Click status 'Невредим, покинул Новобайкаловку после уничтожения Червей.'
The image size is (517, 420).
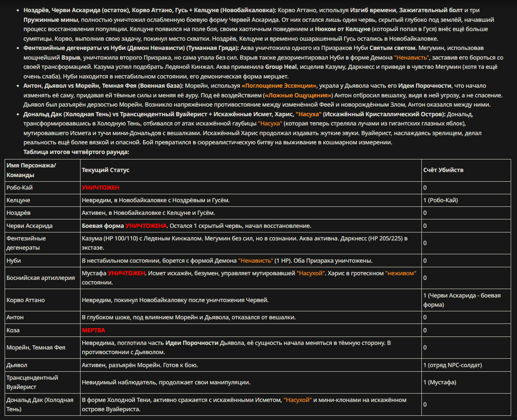[175, 300]
